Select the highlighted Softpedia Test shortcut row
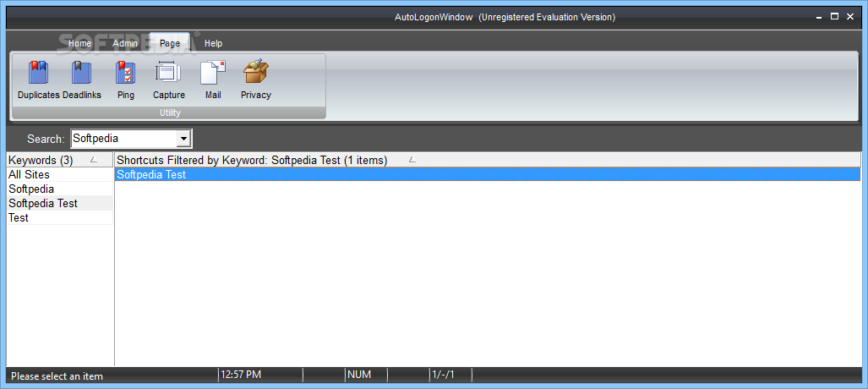This screenshot has height=389, width=868. tap(488, 174)
